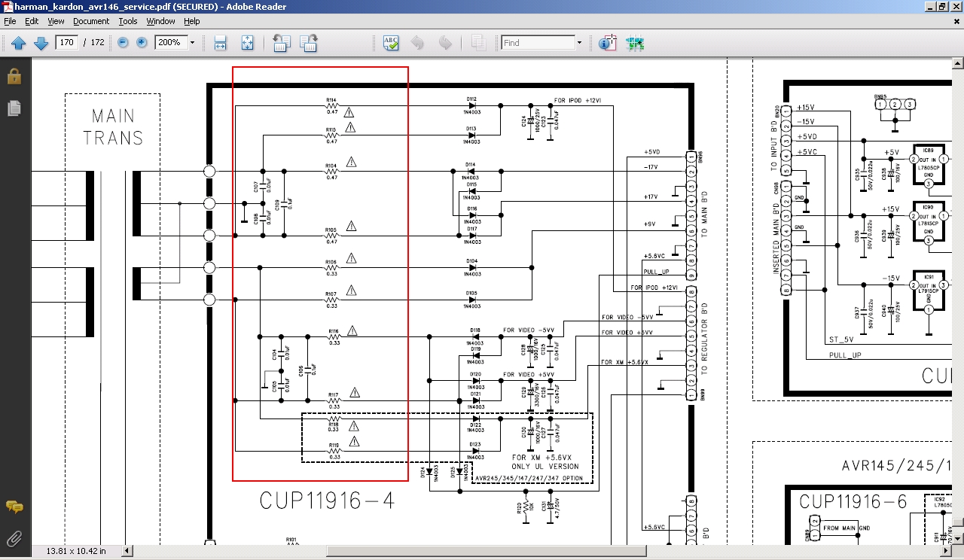964x560 pixels.
Task: Open the Comments panel
Action: click(x=14, y=507)
